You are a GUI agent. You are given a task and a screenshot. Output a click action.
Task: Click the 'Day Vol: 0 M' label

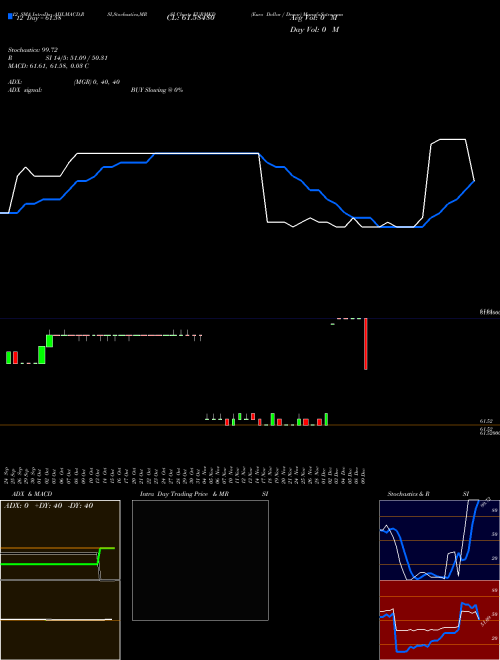(314, 29)
